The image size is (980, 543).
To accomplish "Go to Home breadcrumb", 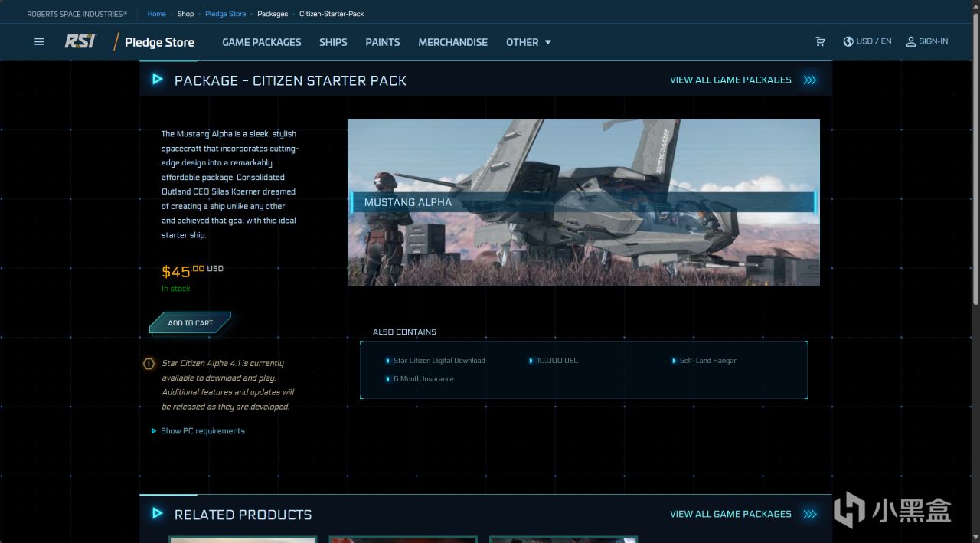I will pos(156,14).
